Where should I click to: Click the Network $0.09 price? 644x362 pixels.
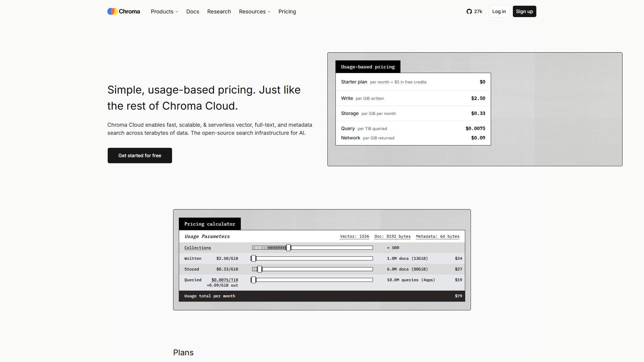pyautogui.click(x=478, y=138)
